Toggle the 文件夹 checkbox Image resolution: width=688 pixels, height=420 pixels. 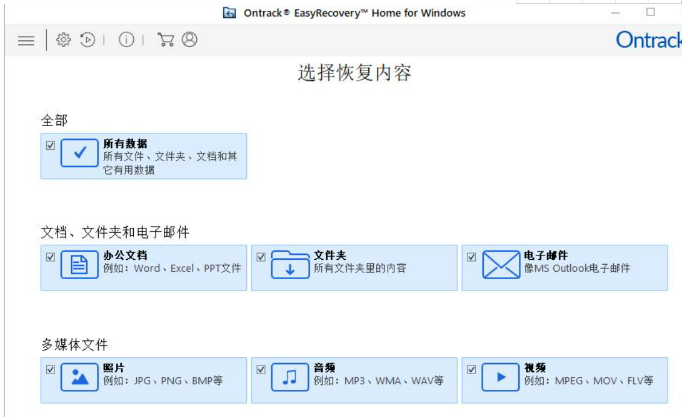(x=261, y=257)
